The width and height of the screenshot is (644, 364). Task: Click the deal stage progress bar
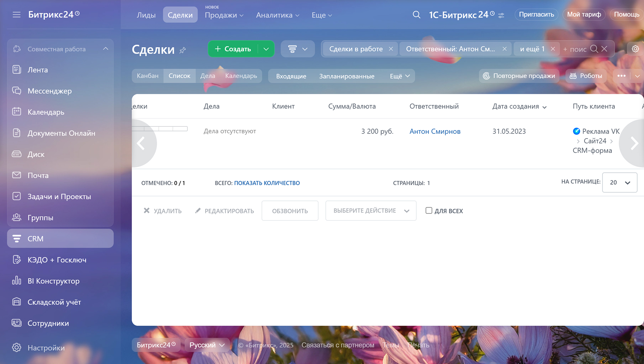tap(160, 129)
